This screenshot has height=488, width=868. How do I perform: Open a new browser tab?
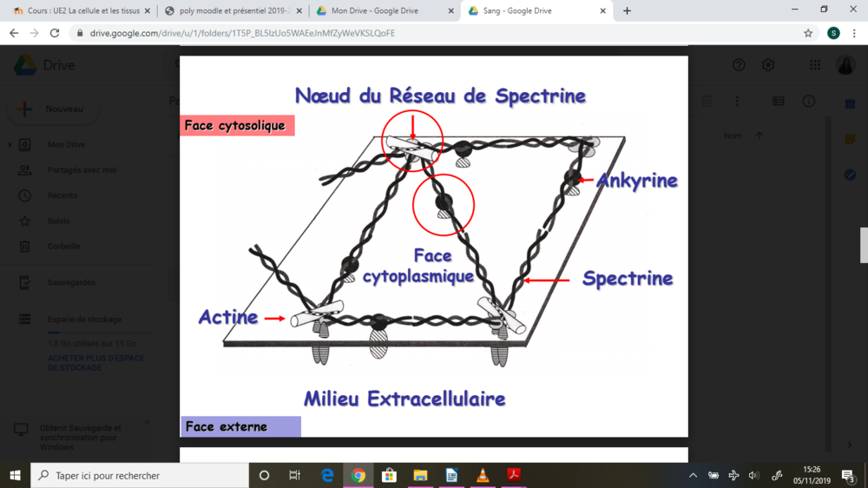(x=627, y=10)
